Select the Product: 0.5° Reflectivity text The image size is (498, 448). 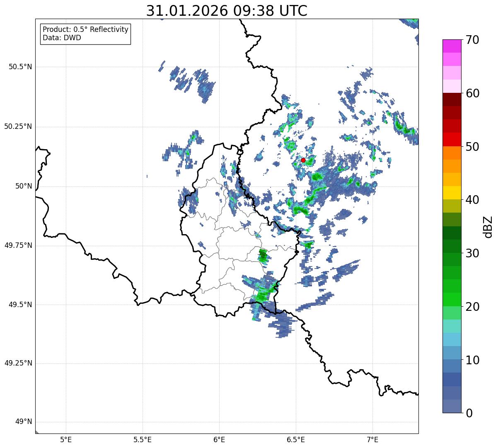coord(85,29)
